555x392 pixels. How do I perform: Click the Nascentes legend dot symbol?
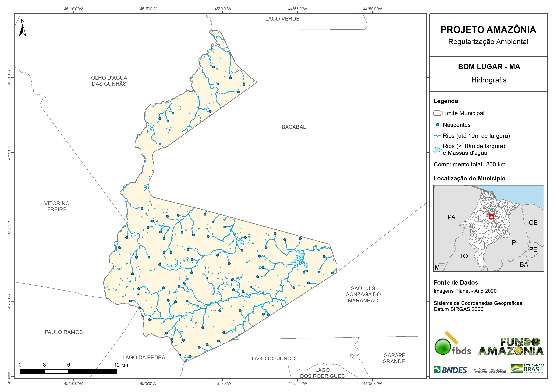click(x=437, y=125)
